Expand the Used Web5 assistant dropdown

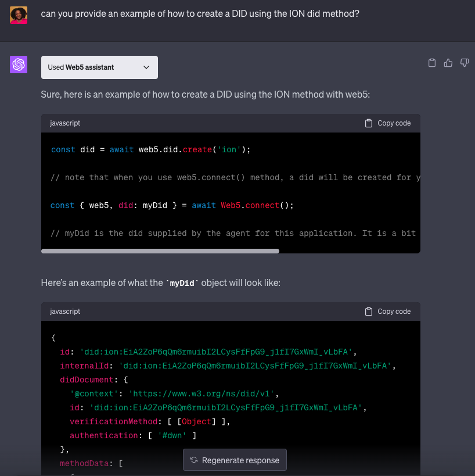click(99, 67)
